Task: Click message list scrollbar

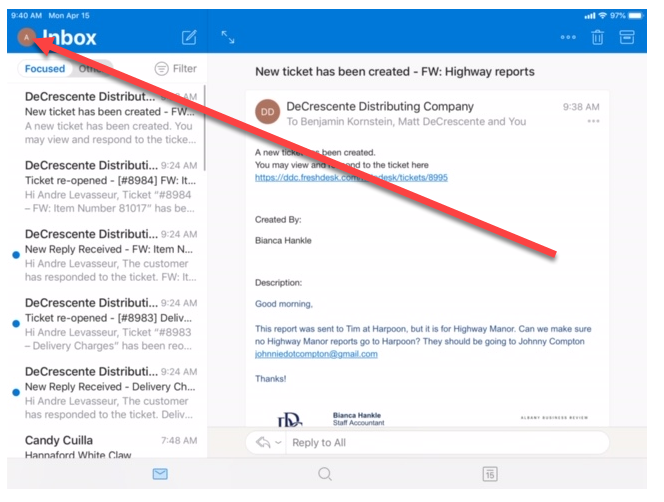Action: [x=205, y=127]
